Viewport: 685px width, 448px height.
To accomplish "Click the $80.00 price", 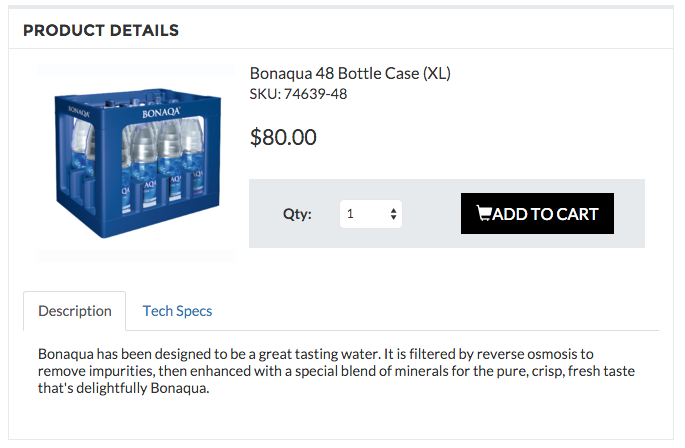I will coord(283,137).
